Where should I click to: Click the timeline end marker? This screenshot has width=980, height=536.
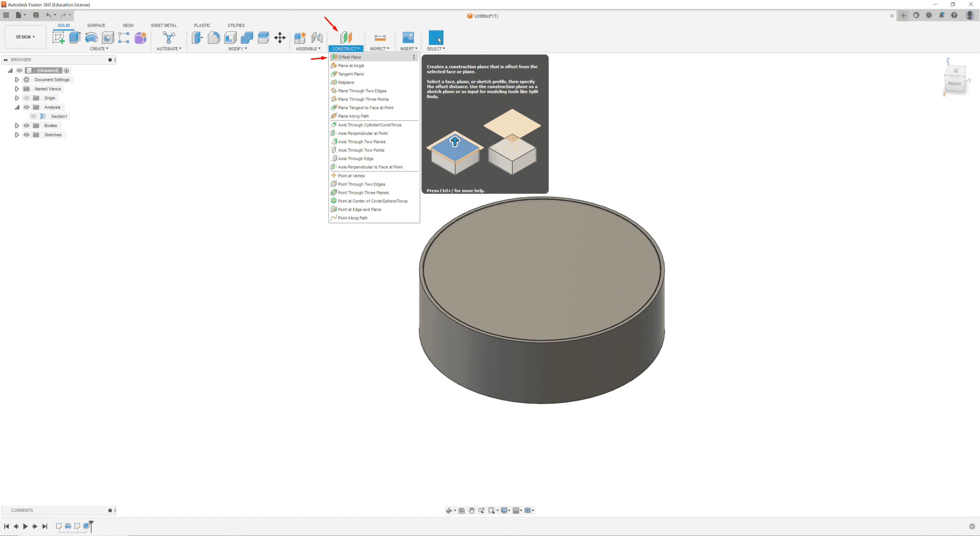(x=91, y=526)
